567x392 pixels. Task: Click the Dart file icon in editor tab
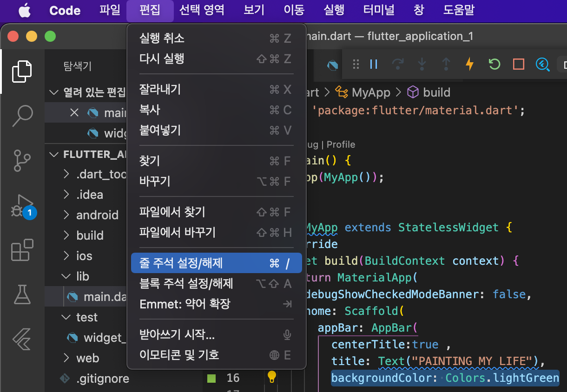pyautogui.click(x=332, y=65)
